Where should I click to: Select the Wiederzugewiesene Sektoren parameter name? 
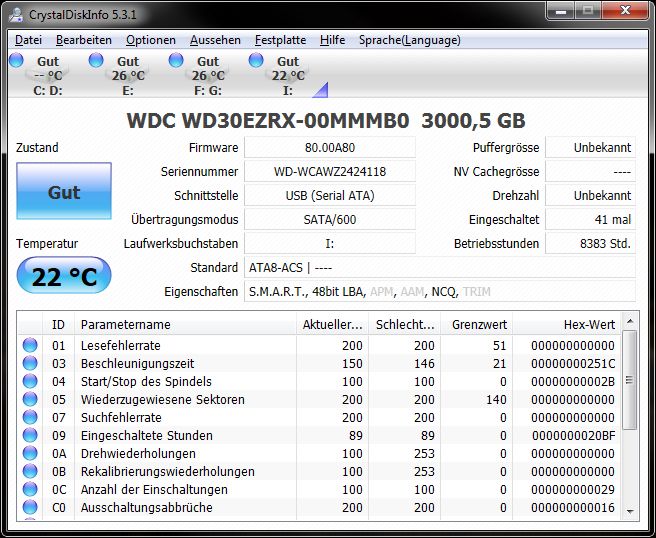tap(162, 400)
